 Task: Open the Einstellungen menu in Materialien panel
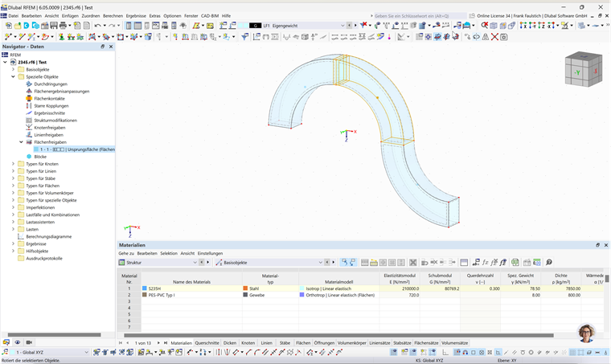(x=210, y=253)
